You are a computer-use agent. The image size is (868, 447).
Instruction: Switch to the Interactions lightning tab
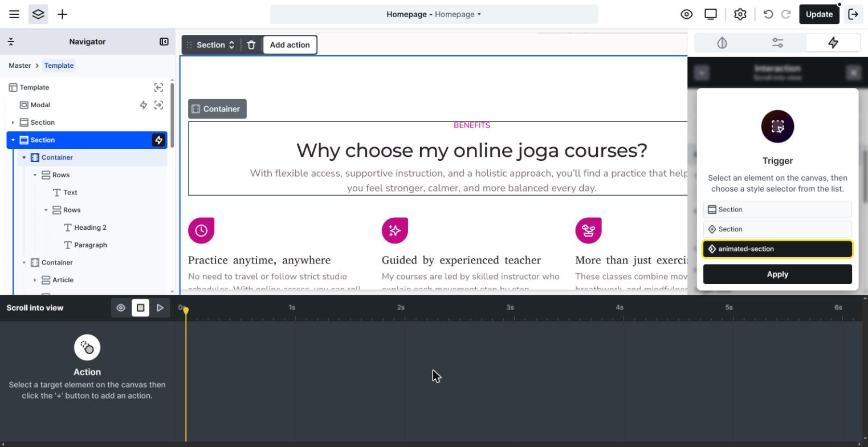coord(833,43)
